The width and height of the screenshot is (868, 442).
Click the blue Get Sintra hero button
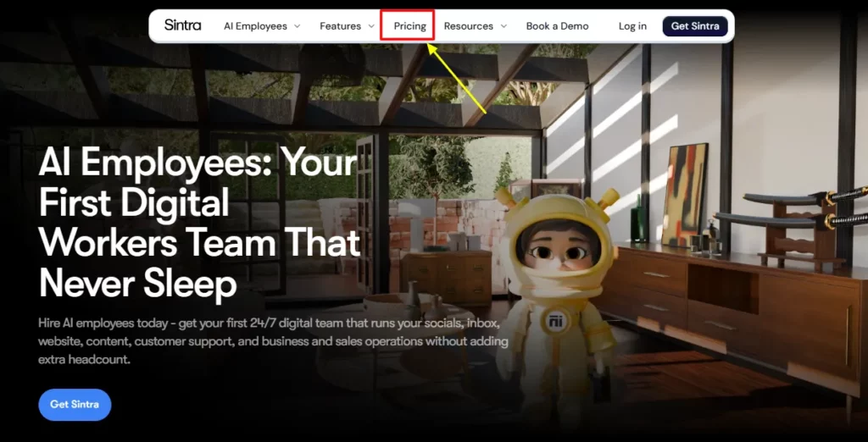75,405
